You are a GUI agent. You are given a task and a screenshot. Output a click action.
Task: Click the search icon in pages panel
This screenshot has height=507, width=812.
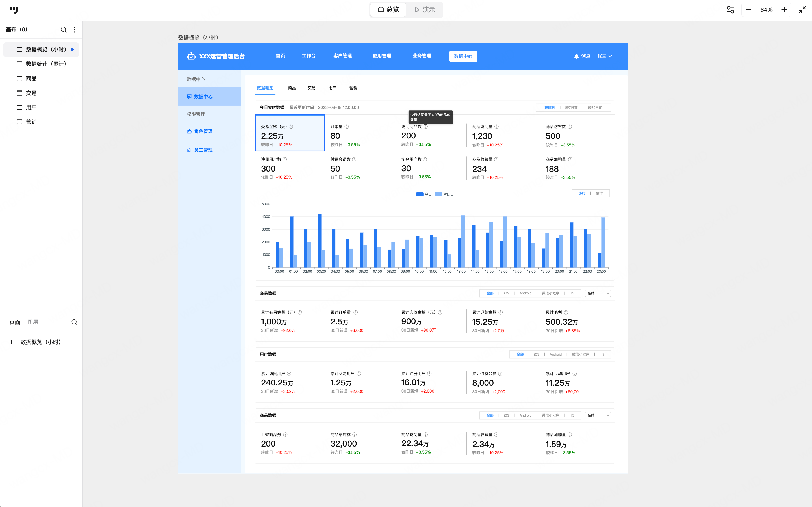click(74, 322)
